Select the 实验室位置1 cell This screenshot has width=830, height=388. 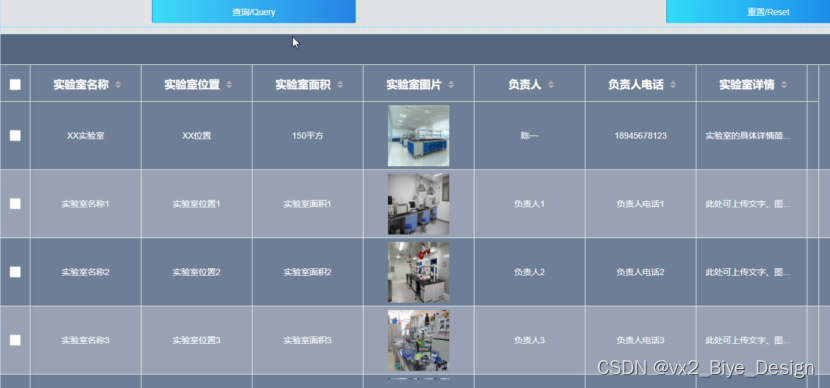click(x=197, y=204)
